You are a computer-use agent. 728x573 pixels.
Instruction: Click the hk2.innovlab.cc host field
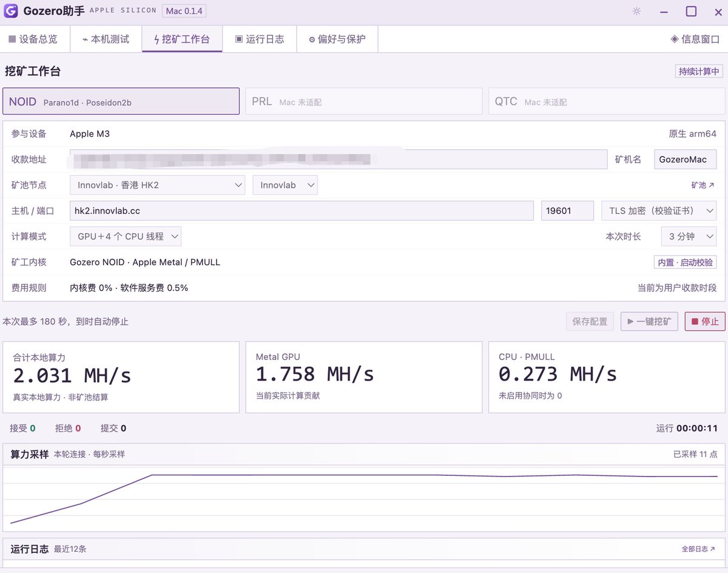(x=302, y=211)
